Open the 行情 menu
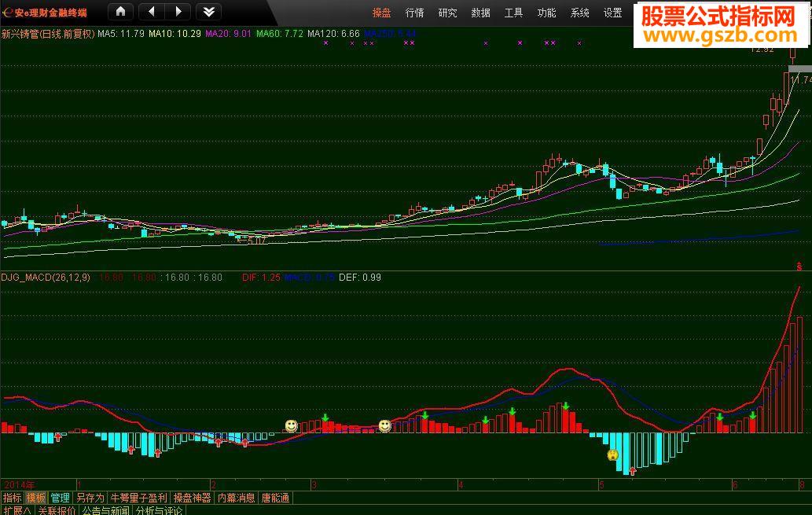 pos(415,13)
